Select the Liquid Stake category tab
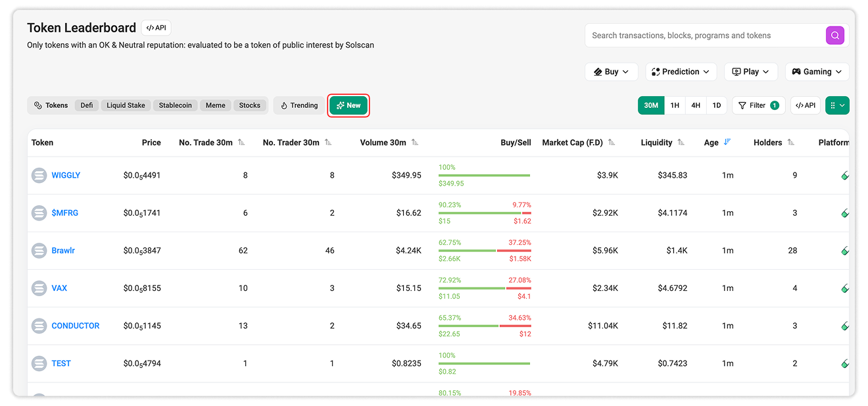Screen dimensions: 868x406 coord(126,105)
